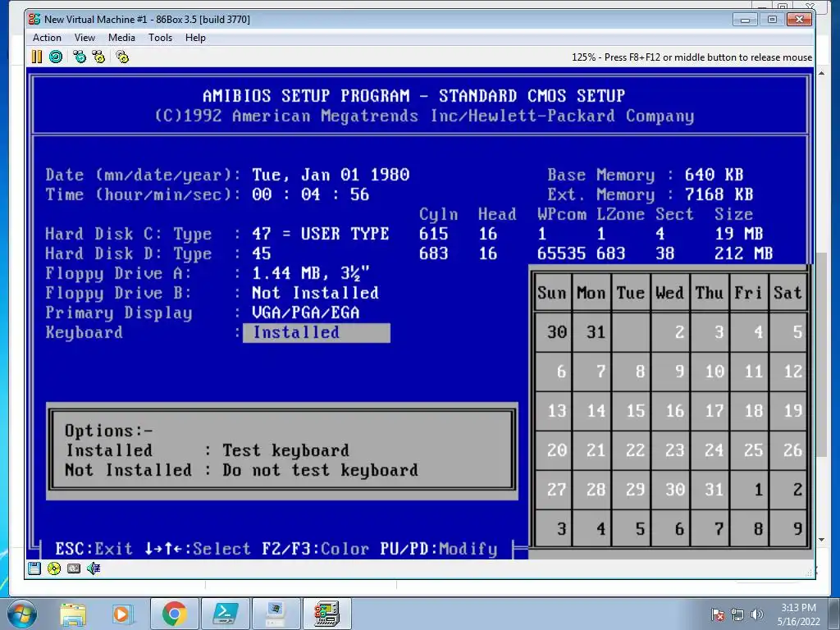Click 'Test keyboard' option description text
Screen dimensions: 840x630
point(286,450)
